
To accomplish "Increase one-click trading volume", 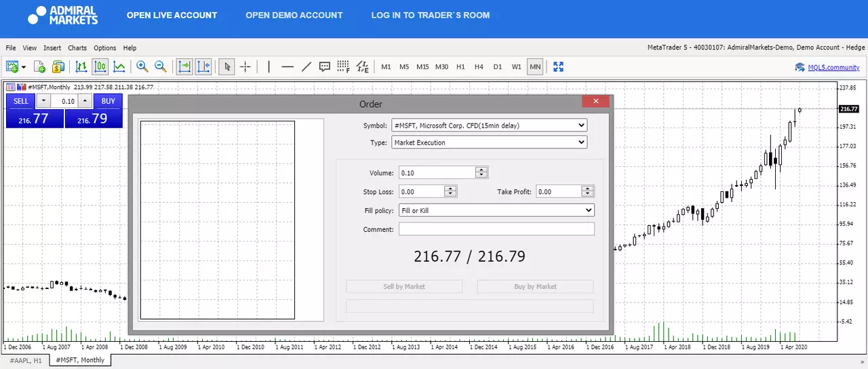I will [x=85, y=101].
